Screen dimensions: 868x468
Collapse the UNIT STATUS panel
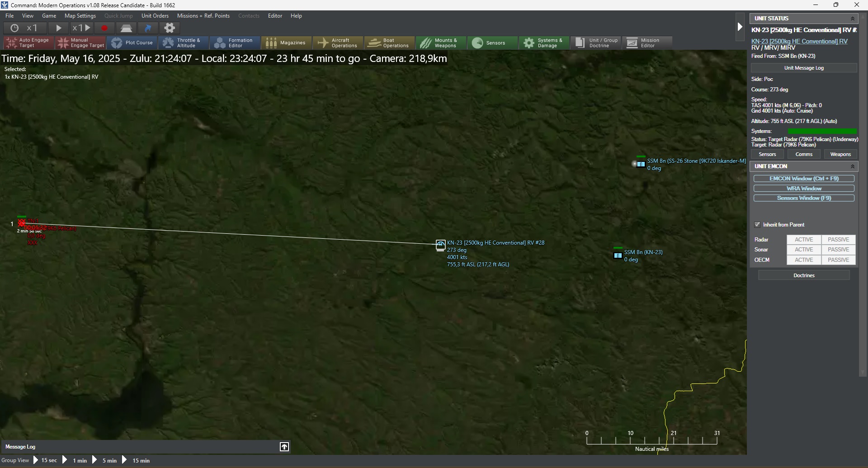853,19
